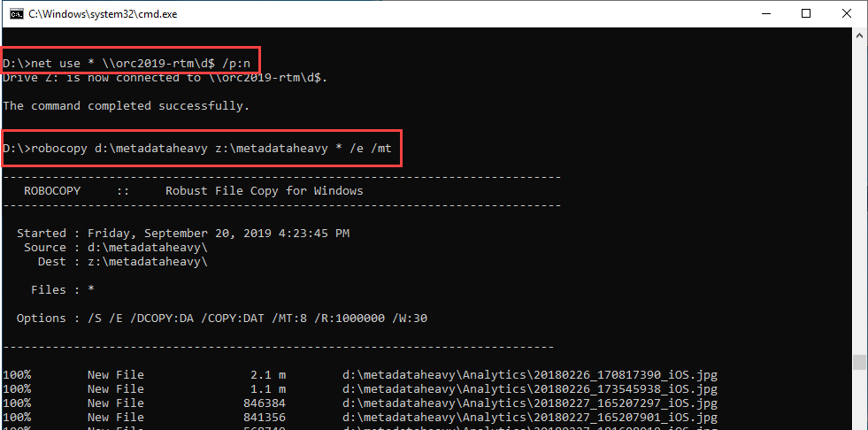
Task: Click 'Drive Z: is now connected' line
Action: [x=165, y=78]
